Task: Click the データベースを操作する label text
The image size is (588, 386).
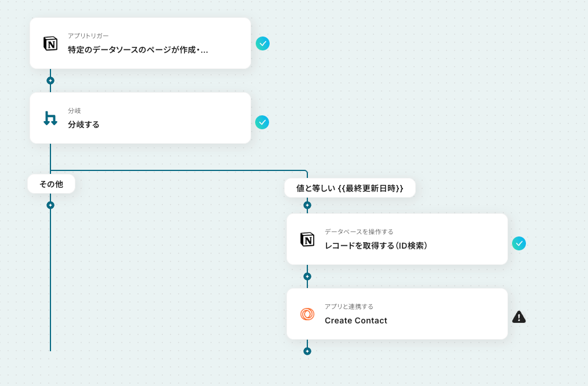Action: pos(359,232)
